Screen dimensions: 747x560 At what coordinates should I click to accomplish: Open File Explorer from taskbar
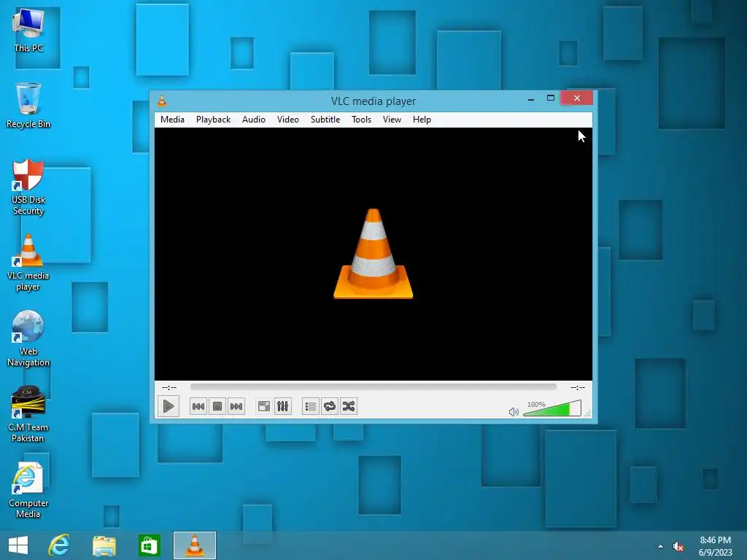point(104,545)
